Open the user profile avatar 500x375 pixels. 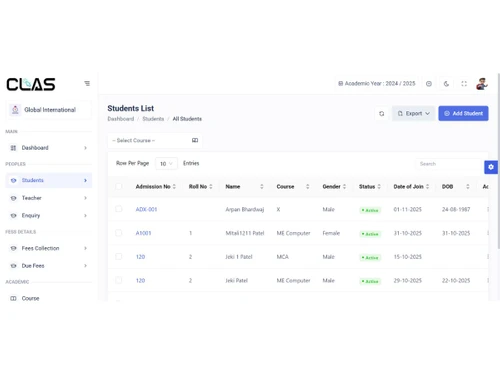482,84
